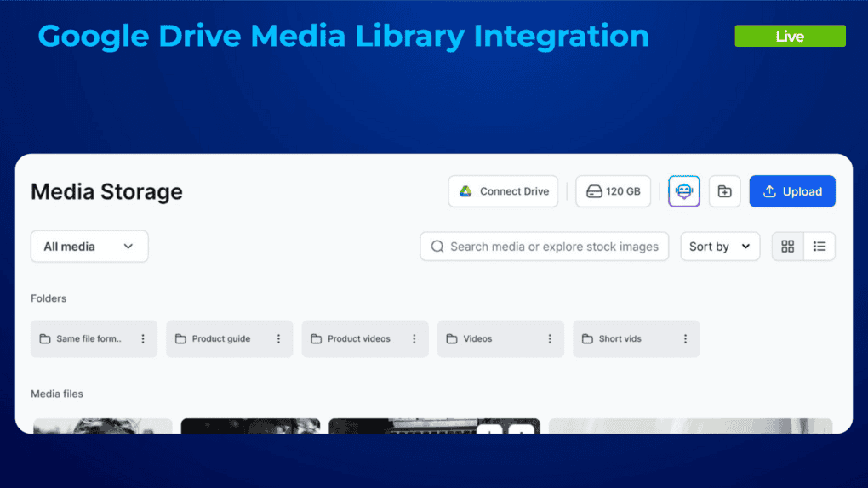Open the more options menu for Same file form..

[x=143, y=338]
